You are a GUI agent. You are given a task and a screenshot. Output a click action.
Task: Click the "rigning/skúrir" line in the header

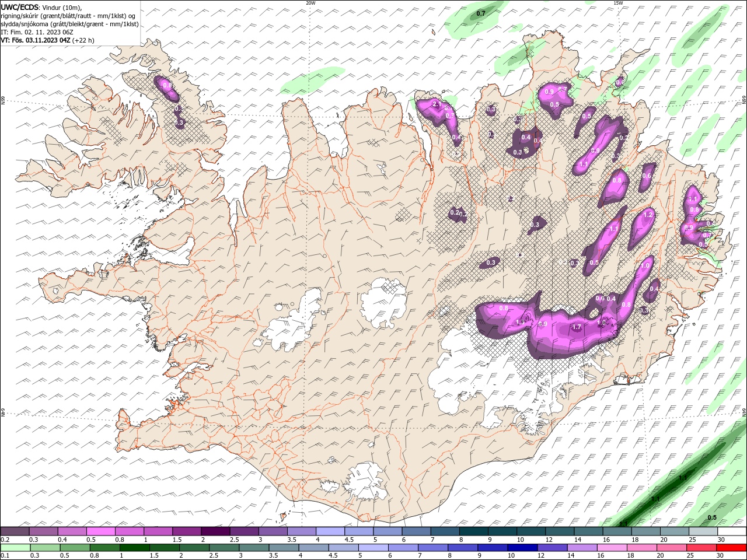pos(68,16)
